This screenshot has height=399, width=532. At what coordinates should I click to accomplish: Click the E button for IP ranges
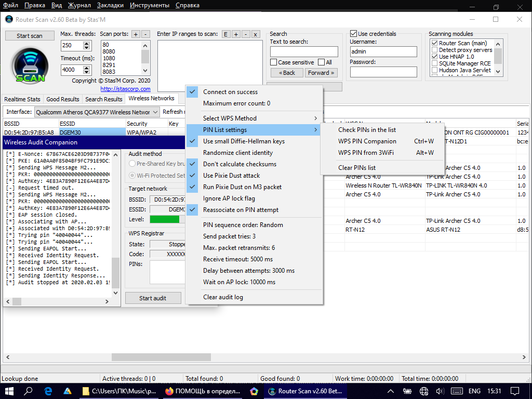(225, 34)
